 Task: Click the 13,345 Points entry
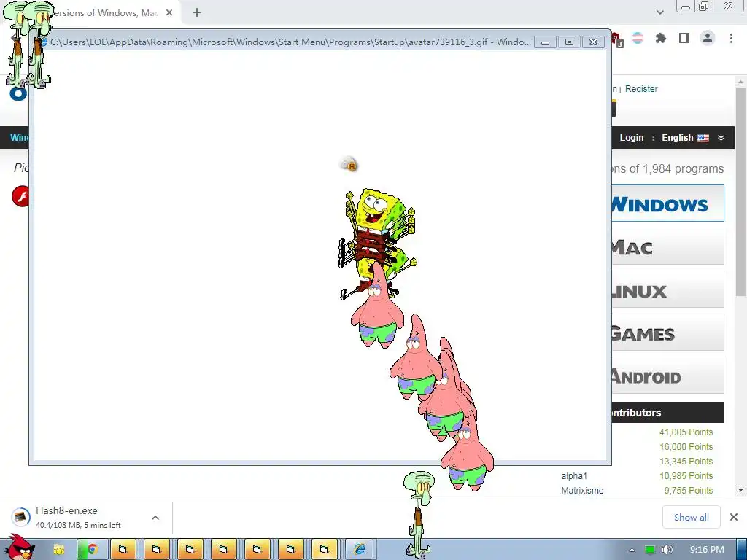tap(686, 462)
